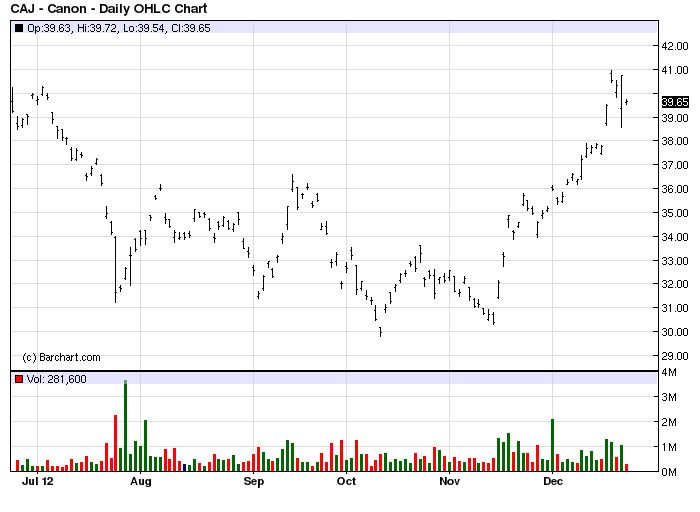Click the 'Vol: 281,600' label

coord(57,379)
